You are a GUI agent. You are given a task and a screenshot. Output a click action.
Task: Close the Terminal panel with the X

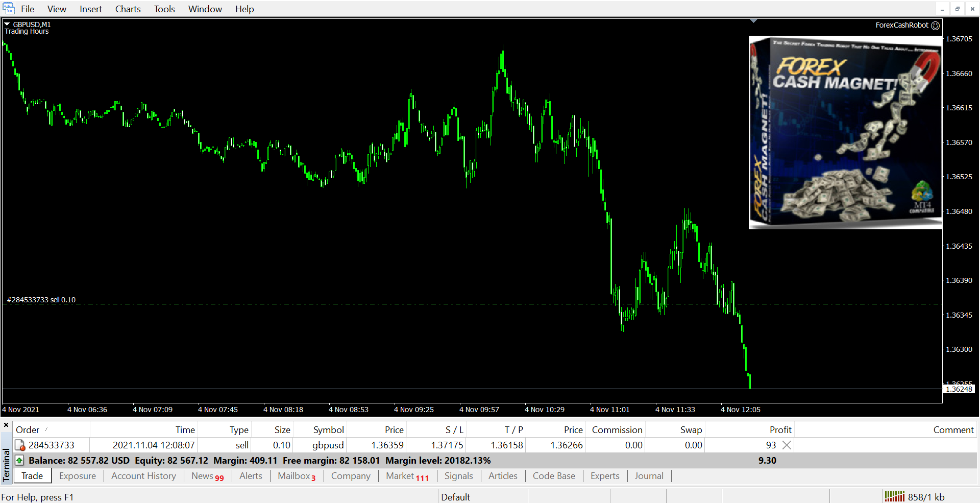point(6,425)
